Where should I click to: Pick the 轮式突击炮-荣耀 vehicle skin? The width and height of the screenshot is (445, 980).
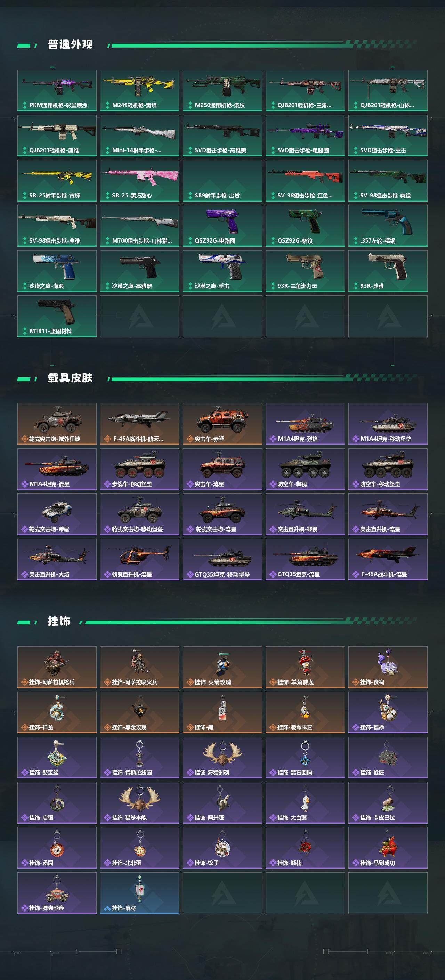point(57,514)
